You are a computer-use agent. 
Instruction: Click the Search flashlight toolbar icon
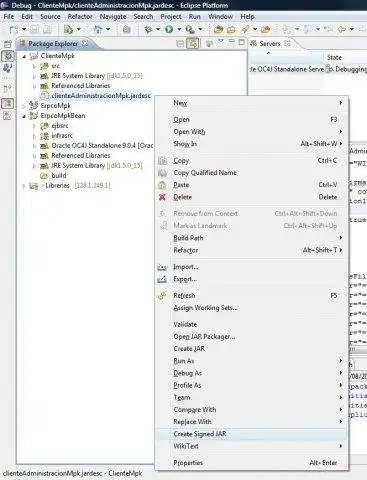(x=246, y=30)
